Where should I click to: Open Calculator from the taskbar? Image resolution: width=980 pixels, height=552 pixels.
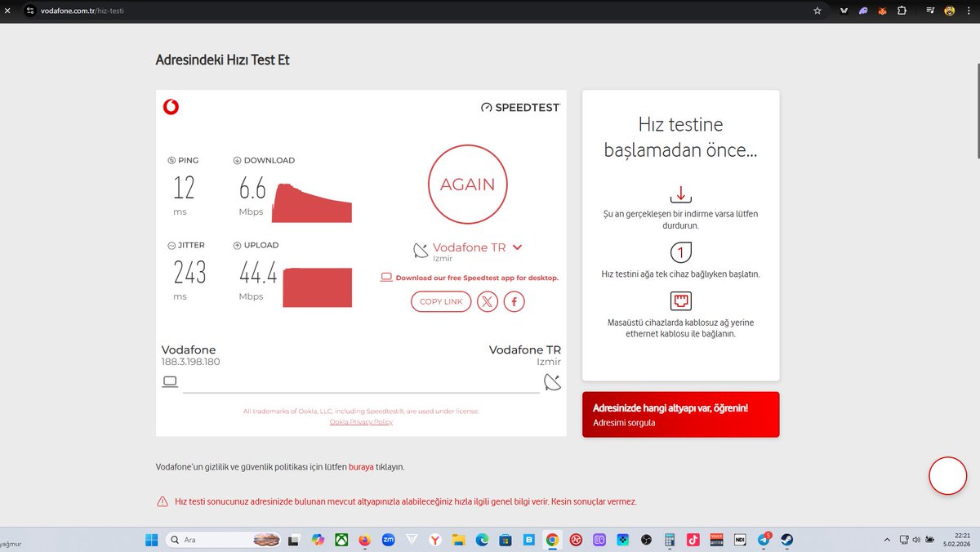point(670,540)
